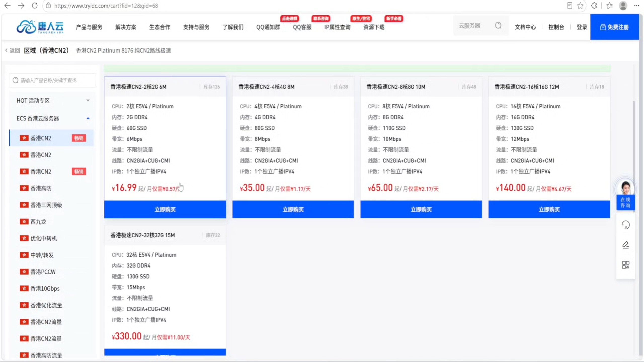The height and width of the screenshot is (362, 644).
Task: Click the 登录 link
Action: point(582,27)
